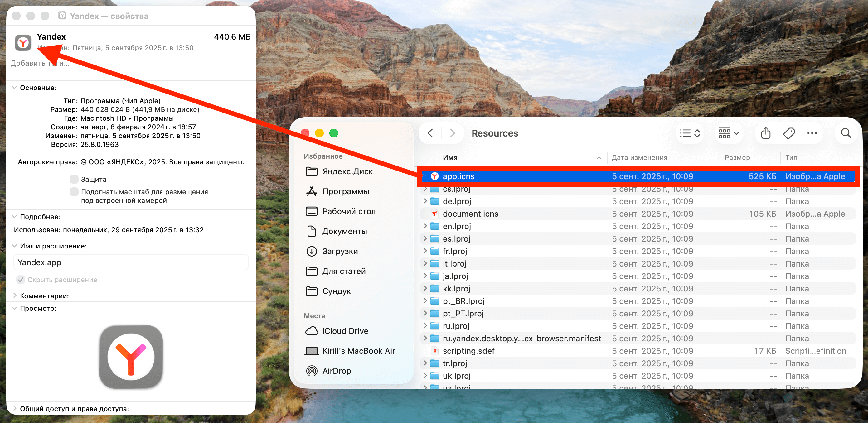
Task: Collapse the Основные section
Action: 14,88
